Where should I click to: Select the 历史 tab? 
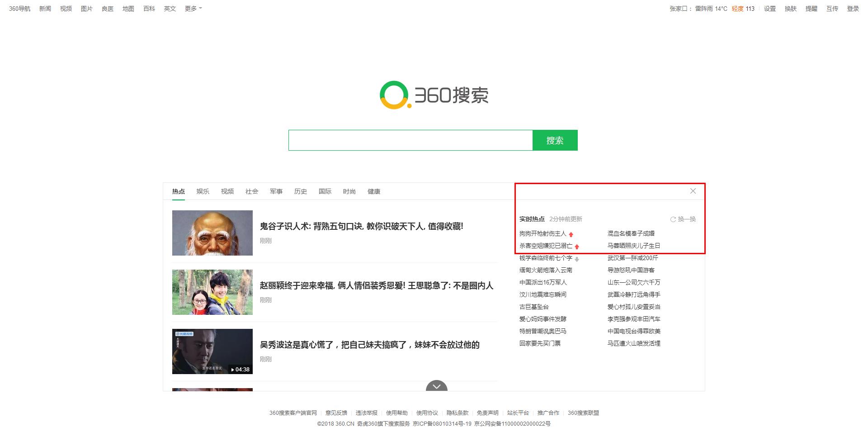click(301, 191)
